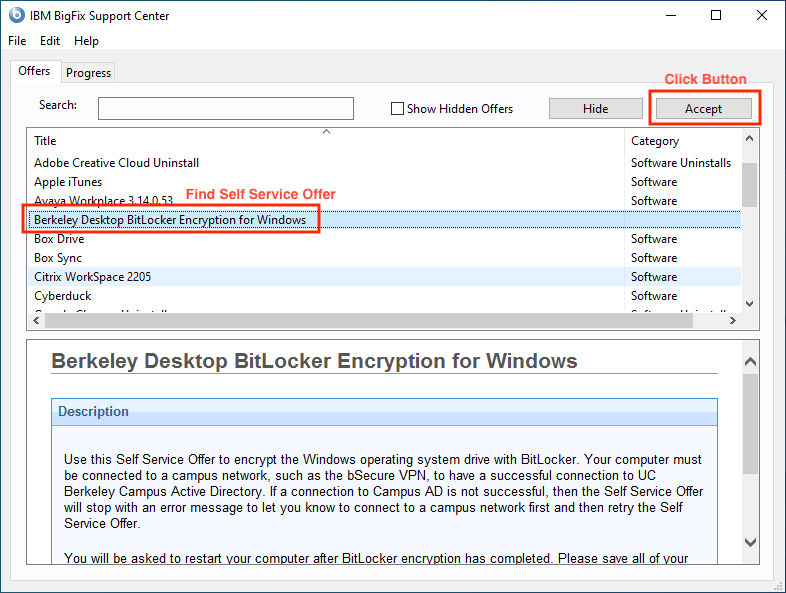The width and height of the screenshot is (786, 593).
Task: Focus the Search input field
Action: click(x=226, y=108)
